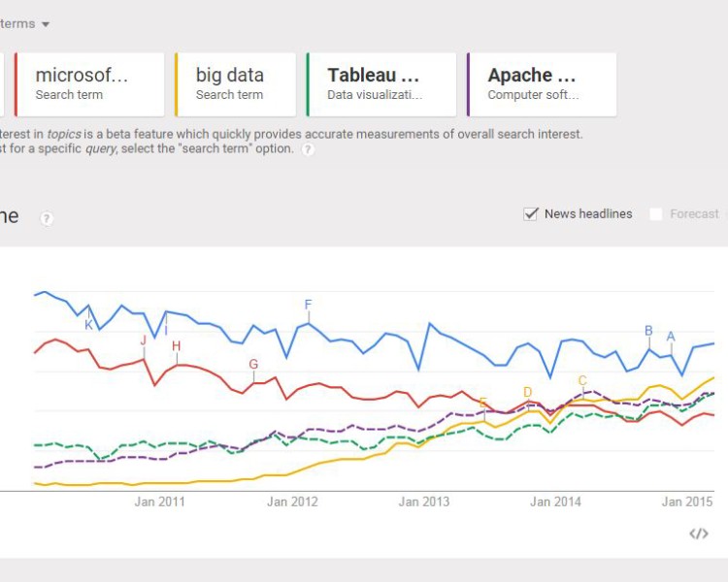Click the Jan 2013 axis label

pyautogui.click(x=423, y=501)
